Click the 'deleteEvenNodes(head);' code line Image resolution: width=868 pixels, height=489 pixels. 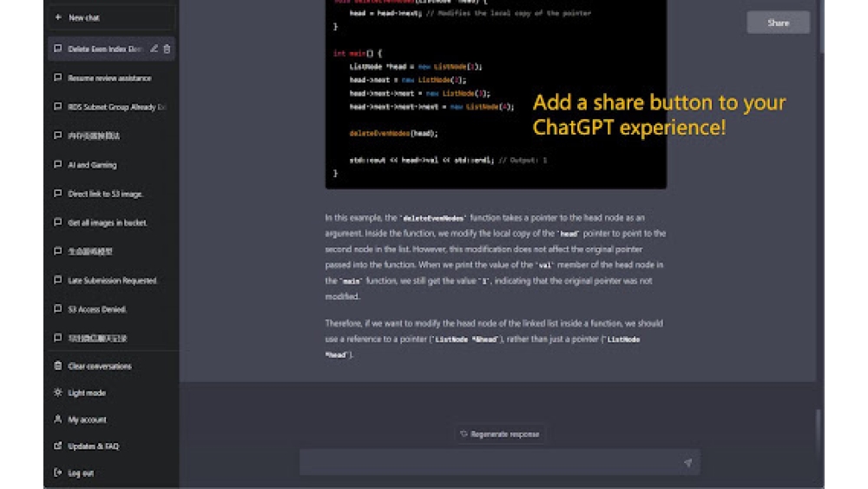coord(393,134)
